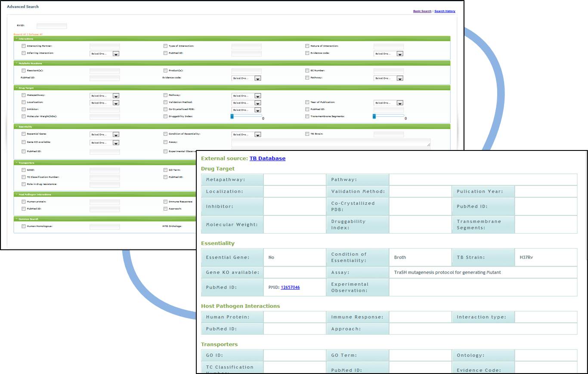The image size is (588, 374).
Task: Click the Expand All link
Action: tap(20, 34)
